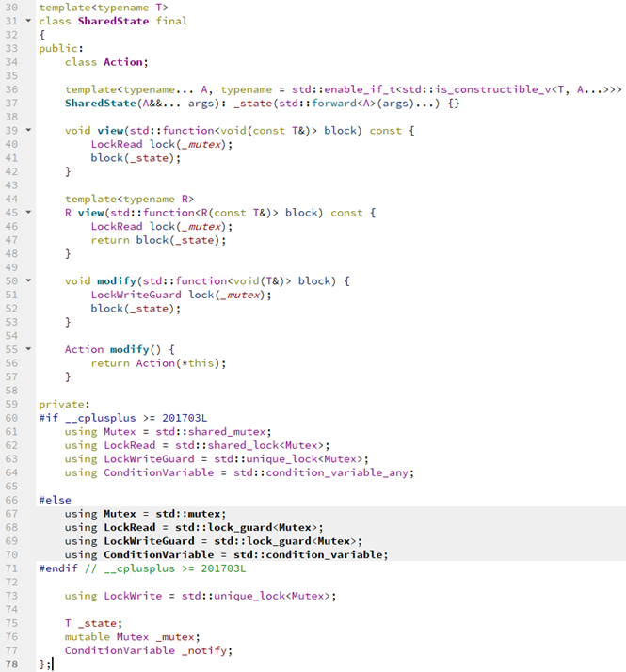
Task: Click the '#else' directive on line 66
Action: coord(55,500)
